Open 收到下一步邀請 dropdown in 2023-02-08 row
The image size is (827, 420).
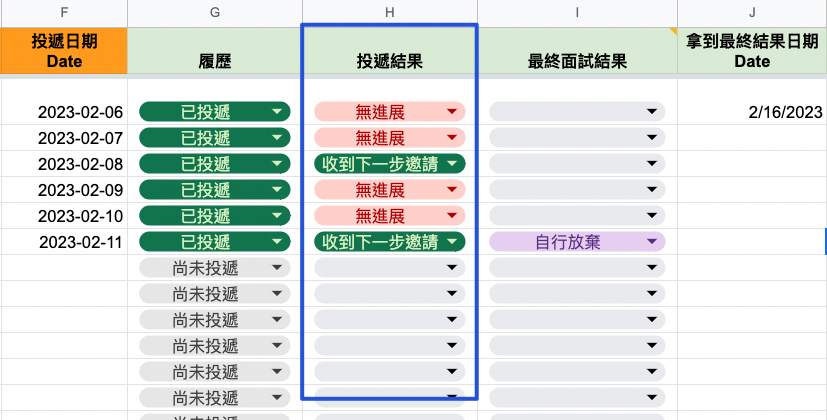pos(390,163)
